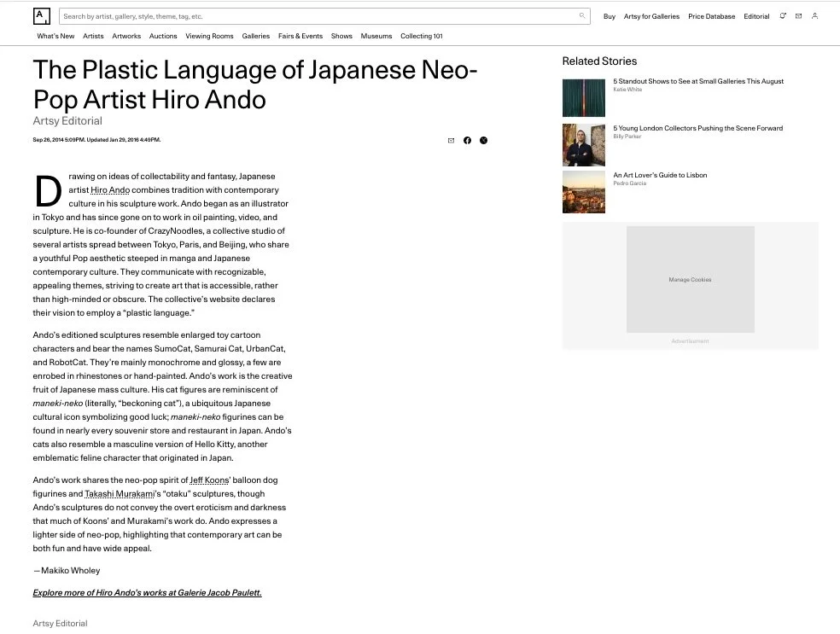Click the Katie White author name

tap(627, 90)
